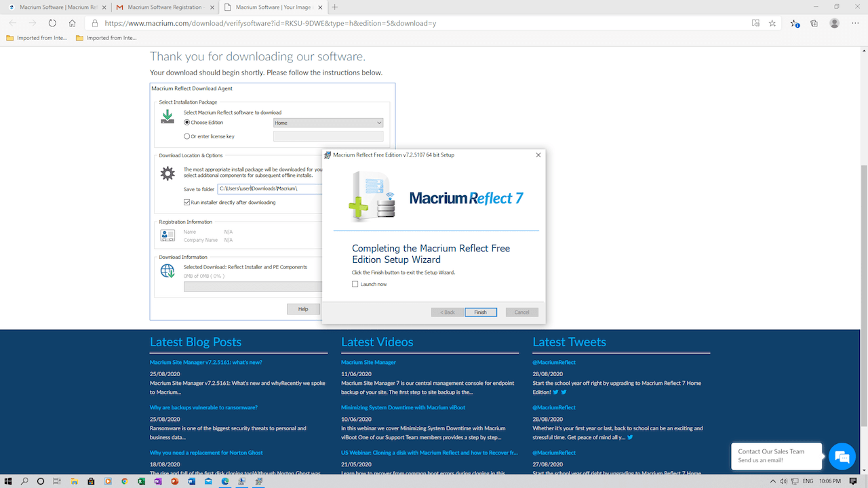868x488 pixels.
Task: Click the download progress bar
Action: pyautogui.click(x=252, y=287)
